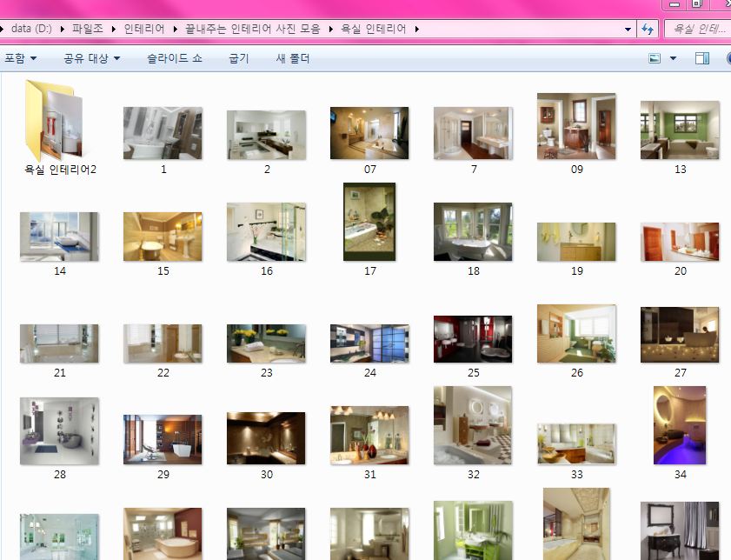Click the file name label 09
This screenshot has width=731, height=560.
tap(576, 170)
